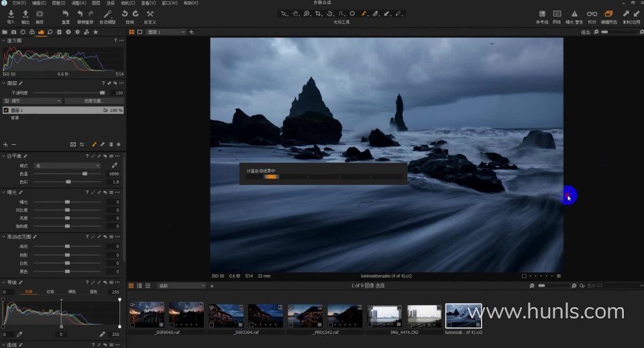Select the IMG_4474.CR2 thumbnail
The height and width of the screenshot is (348, 644).
(384, 316)
